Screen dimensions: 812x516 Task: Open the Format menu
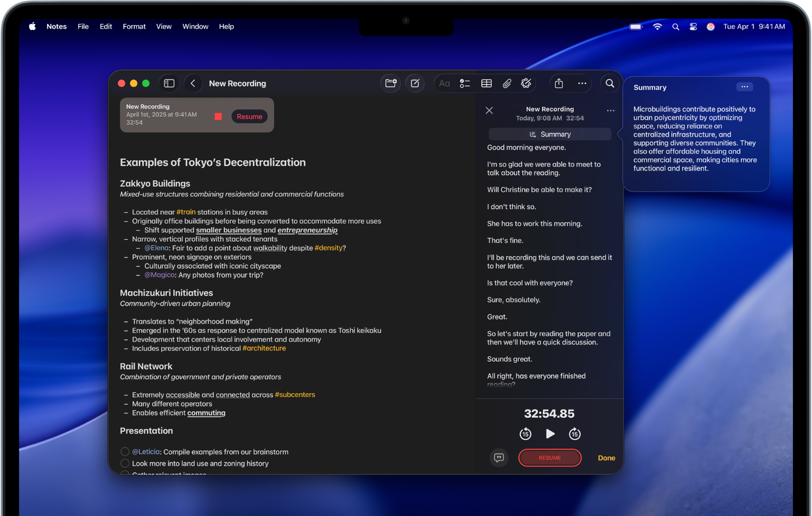tap(134, 27)
